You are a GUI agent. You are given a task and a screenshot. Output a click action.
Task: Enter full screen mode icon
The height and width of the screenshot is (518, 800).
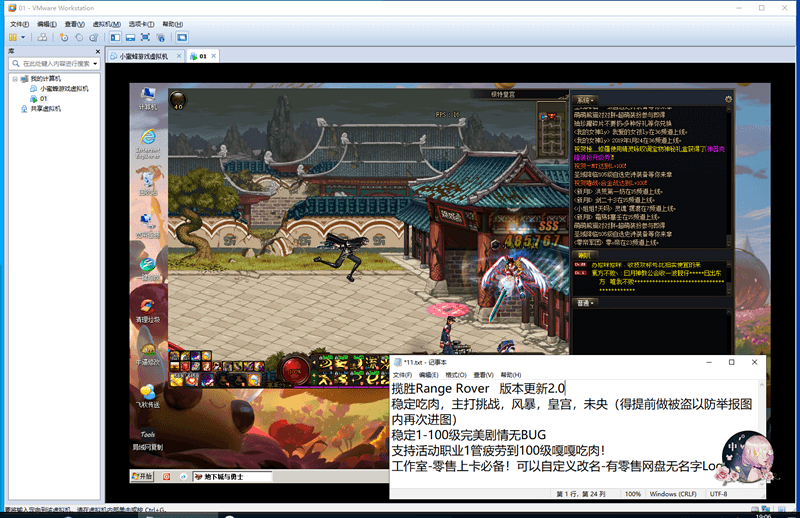(145, 37)
